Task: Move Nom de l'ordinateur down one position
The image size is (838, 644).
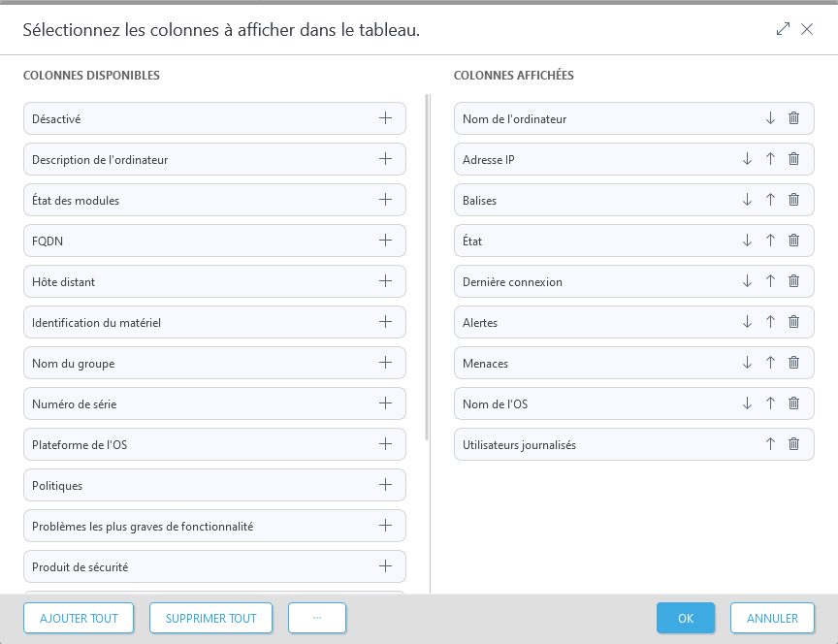Action: (x=770, y=118)
